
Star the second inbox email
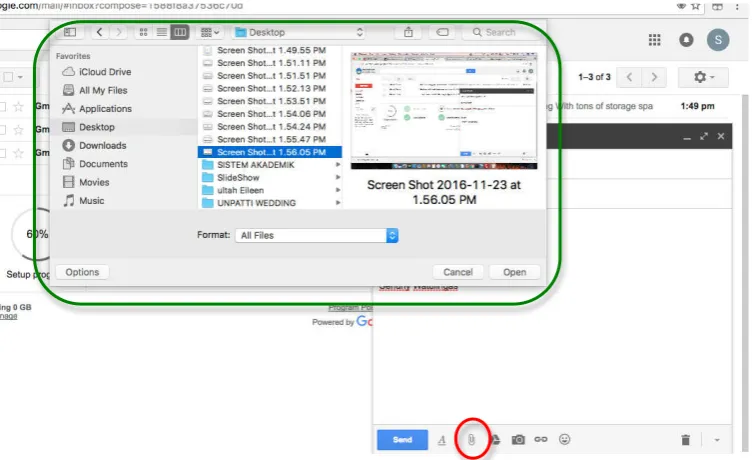tap(18, 130)
